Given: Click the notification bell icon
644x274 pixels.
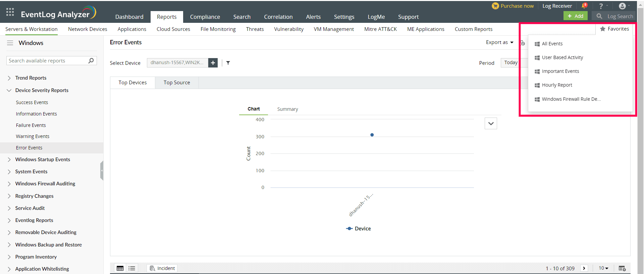Looking at the screenshot, I should pos(584,6).
